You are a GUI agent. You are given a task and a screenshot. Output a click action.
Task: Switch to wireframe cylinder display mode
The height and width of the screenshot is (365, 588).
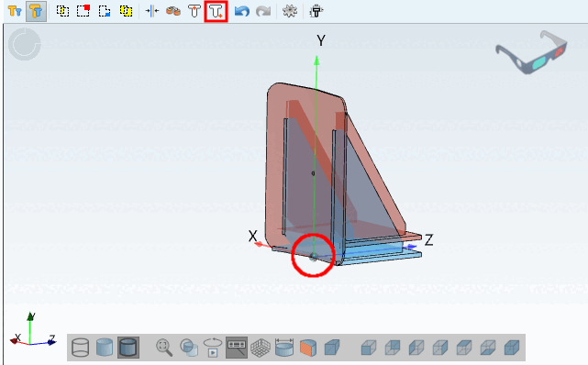point(80,348)
